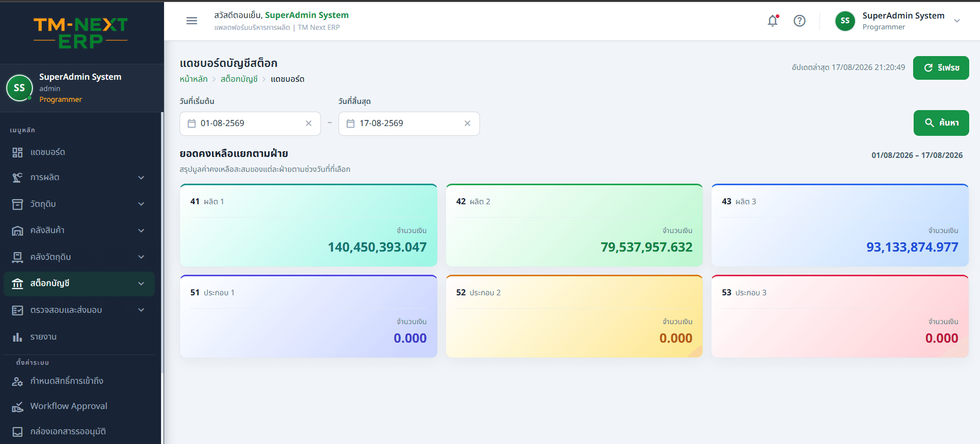The width and height of the screenshot is (980, 444).
Task: Click the SS avatar in top header
Action: (845, 21)
